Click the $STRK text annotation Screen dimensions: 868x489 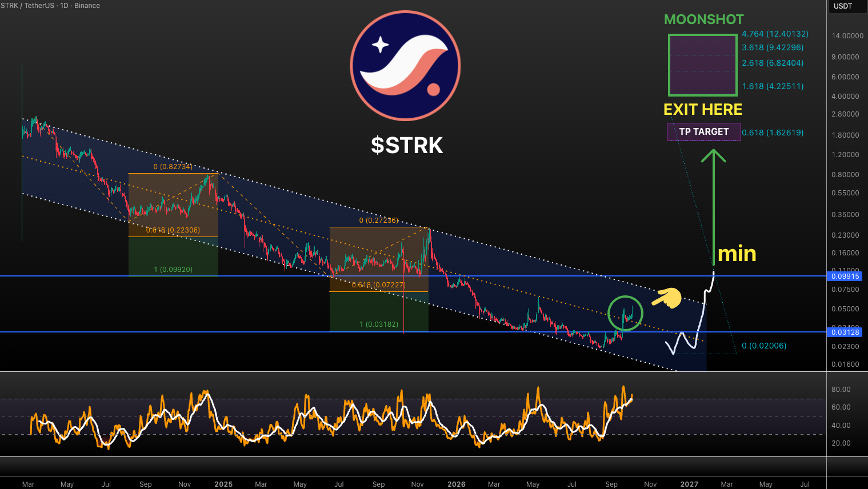407,145
